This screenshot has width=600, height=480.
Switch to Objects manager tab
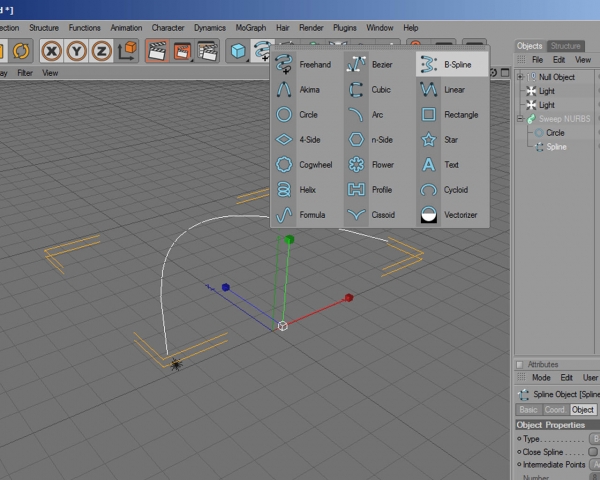530,46
